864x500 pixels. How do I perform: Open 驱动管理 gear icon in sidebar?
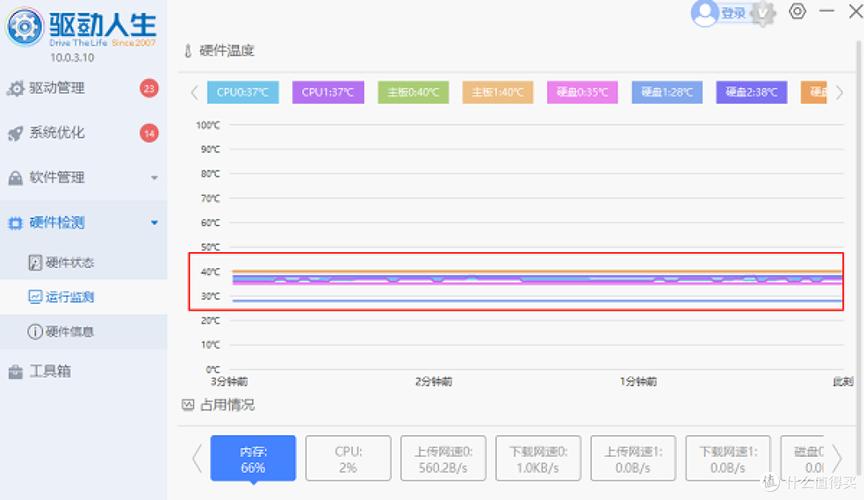coord(15,88)
